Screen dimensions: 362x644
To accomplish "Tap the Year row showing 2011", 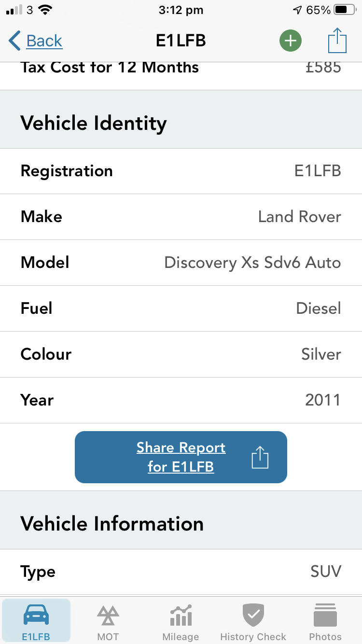I will [x=181, y=400].
